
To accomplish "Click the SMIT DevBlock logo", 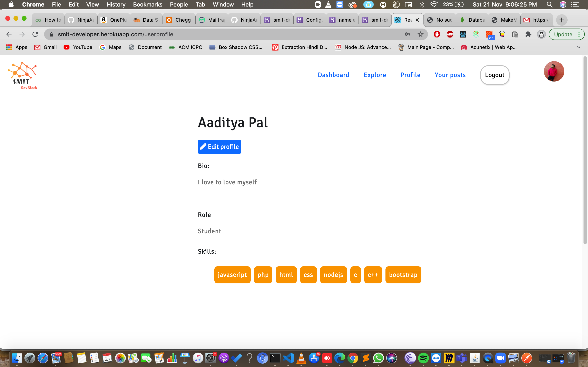I will 23,75.
